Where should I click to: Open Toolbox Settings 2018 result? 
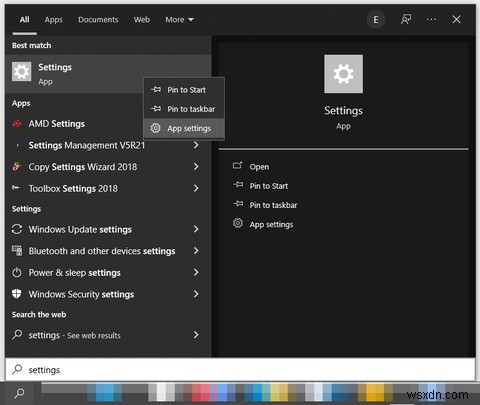pos(108,188)
